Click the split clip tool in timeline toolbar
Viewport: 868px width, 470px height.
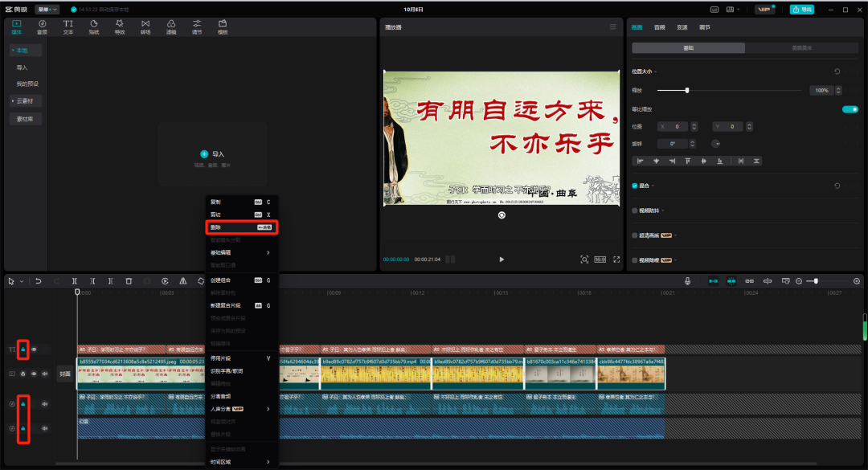pyautogui.click(x=75, y=281)
